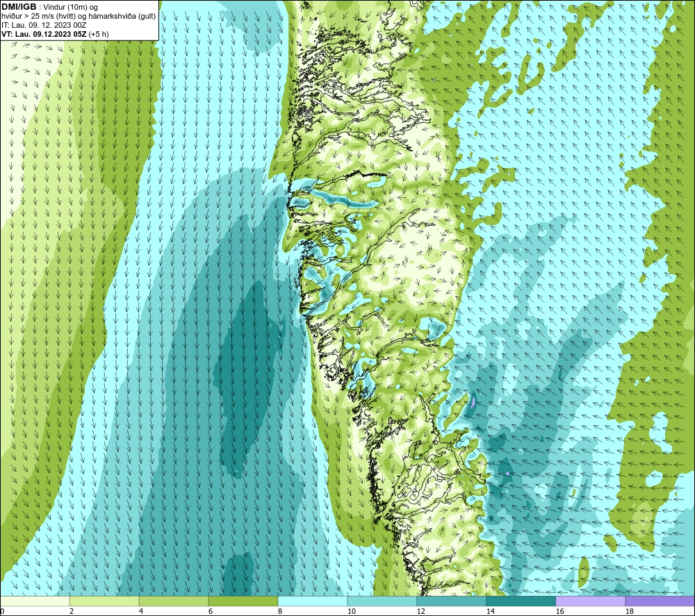The width and height of the screenshot is (695, 616).
Task: Click the legend label '4'
Action: [141, 612]
